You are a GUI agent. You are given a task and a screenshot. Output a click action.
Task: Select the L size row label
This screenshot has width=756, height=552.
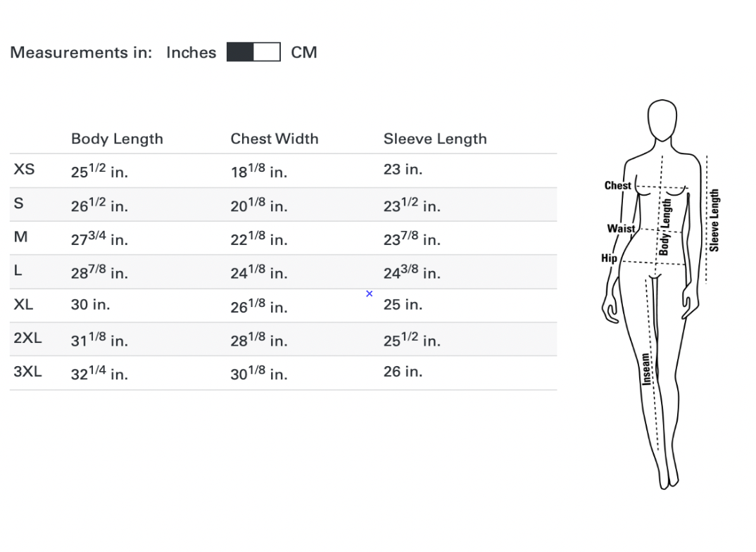[18, 270]
